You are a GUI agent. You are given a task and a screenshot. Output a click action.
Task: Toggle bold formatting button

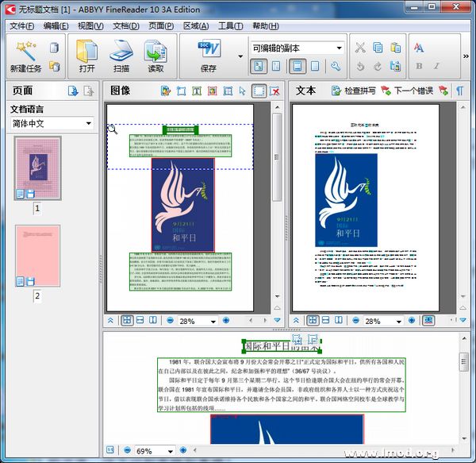[x=418, y=67]
